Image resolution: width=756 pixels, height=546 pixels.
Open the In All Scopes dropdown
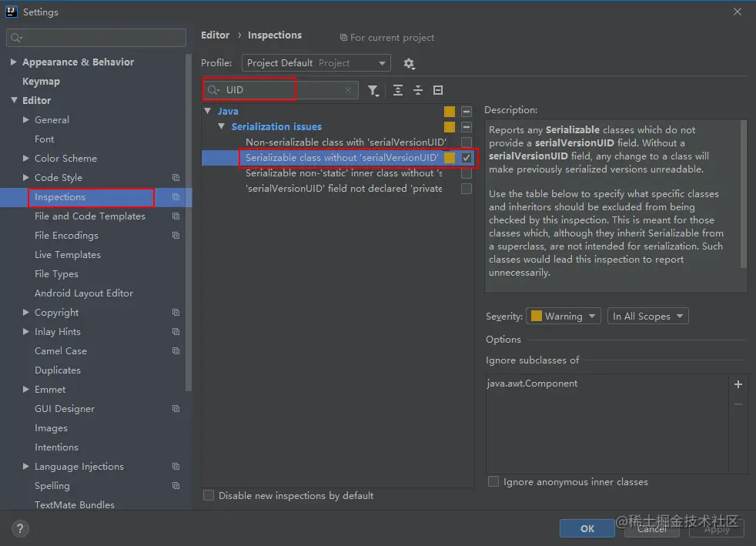tap(647, 316)
